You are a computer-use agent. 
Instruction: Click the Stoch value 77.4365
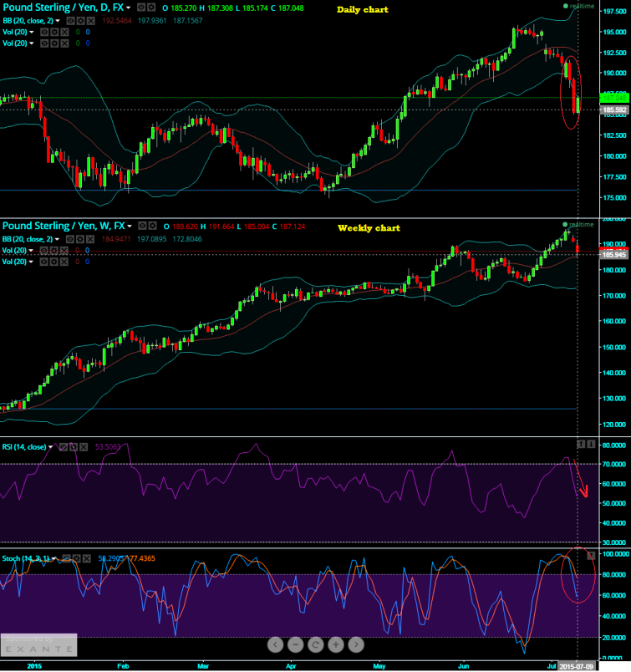pyautogui.click(x=142, y=558)
